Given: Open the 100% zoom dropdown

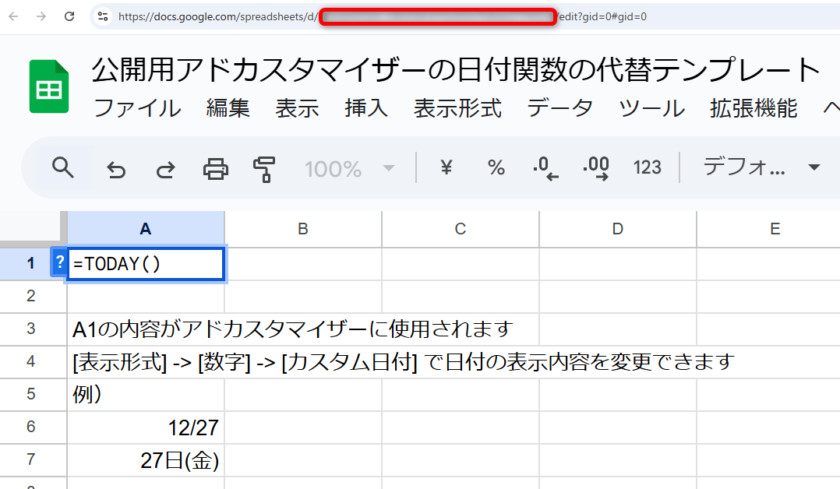Looking at the screenshot, I should (349, 168).
